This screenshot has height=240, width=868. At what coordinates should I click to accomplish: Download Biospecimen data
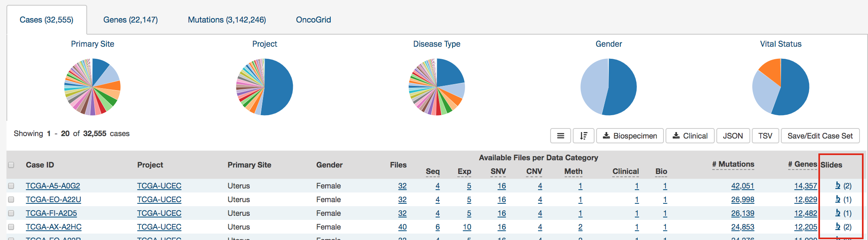point(630,136)
